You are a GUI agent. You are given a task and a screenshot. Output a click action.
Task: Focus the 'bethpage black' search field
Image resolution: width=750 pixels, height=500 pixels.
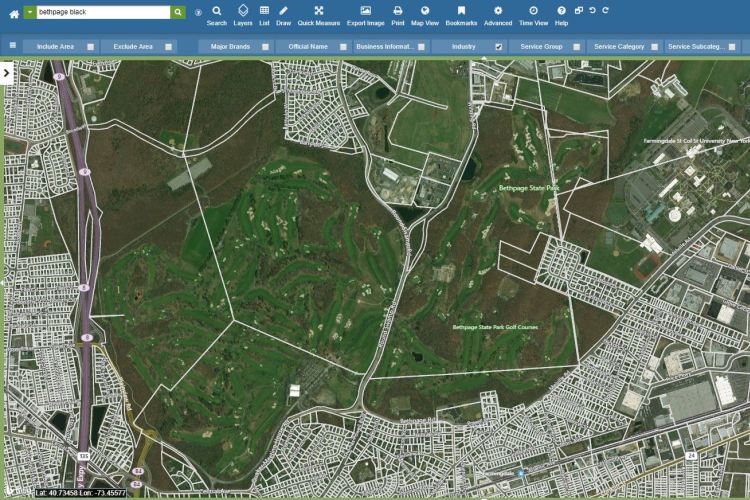coord(103,12)
